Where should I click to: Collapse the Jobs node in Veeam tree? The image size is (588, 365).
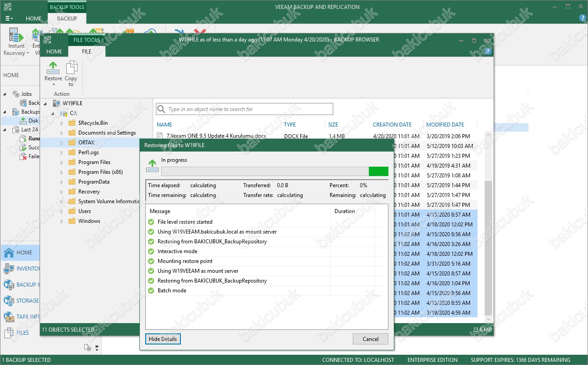[x=5, y=94]
